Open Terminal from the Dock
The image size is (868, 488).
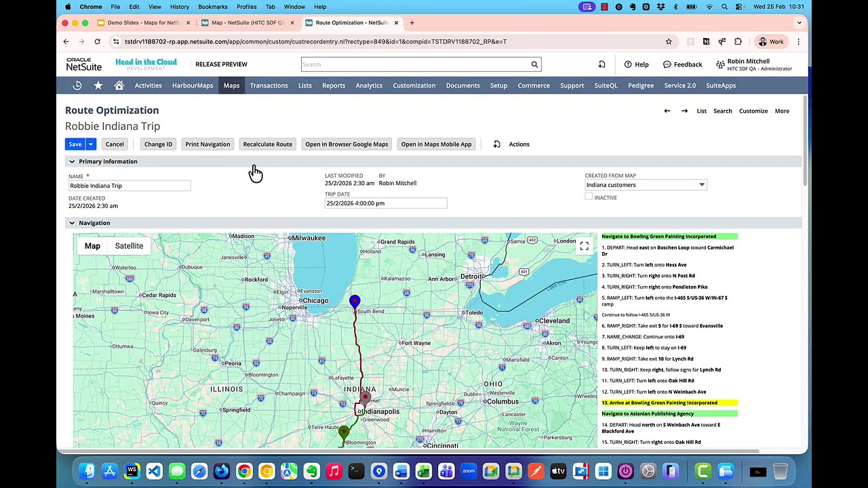(356, 471)
